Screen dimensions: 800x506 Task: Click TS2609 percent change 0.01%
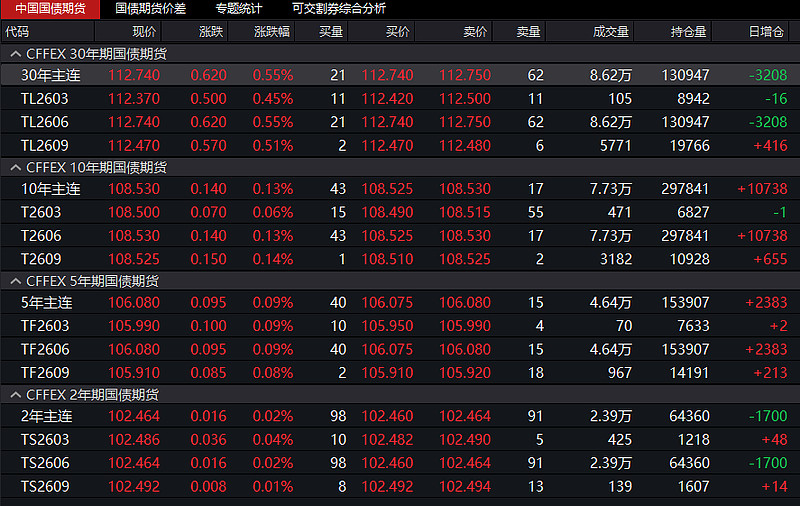coord(273,487)
